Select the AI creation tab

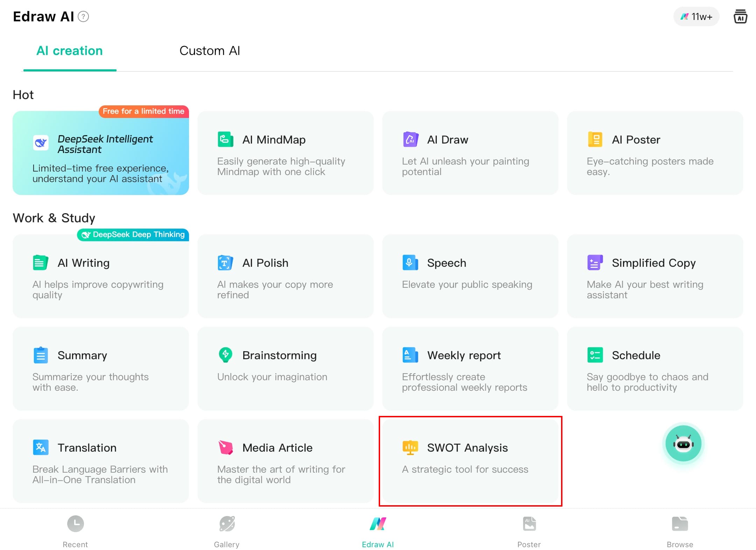(70, 51)
